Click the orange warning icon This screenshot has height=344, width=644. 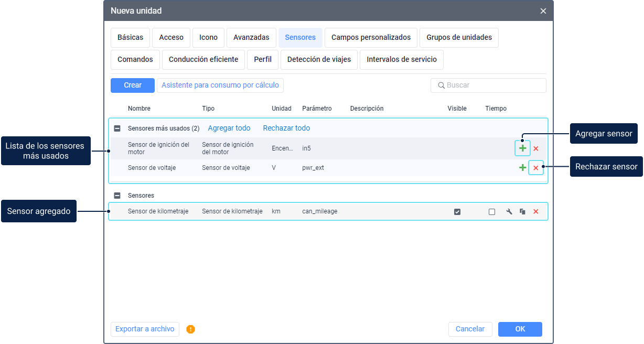(190, 329)
